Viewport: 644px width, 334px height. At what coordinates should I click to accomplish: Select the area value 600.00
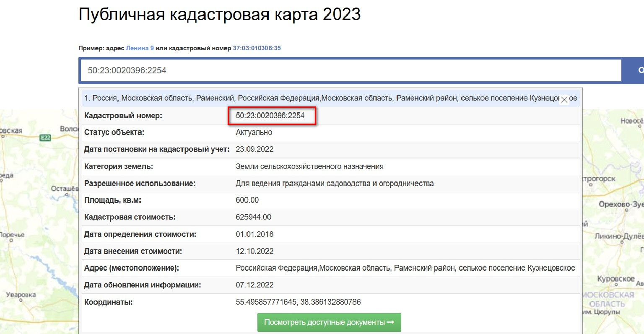[x=247, y=200]
